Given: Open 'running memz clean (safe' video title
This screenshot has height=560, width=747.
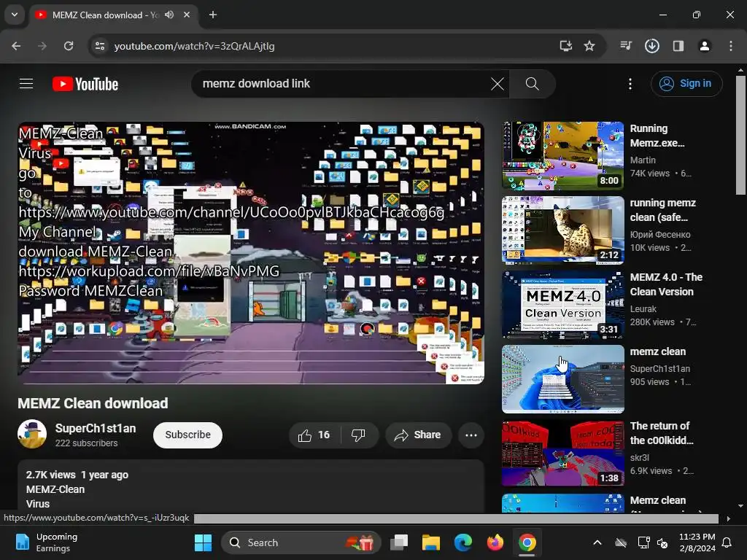Looking at the screenshot, I should tap(662, 210).
